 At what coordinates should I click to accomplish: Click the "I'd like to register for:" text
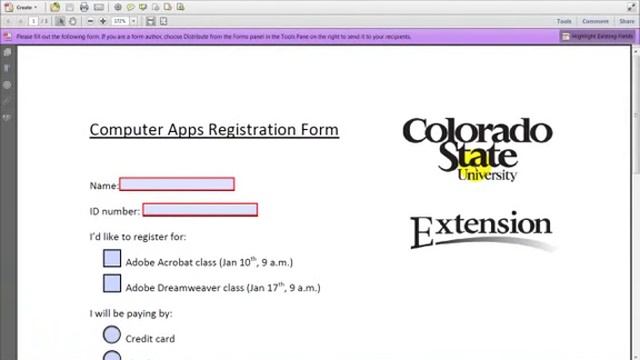tap(138, 237)
